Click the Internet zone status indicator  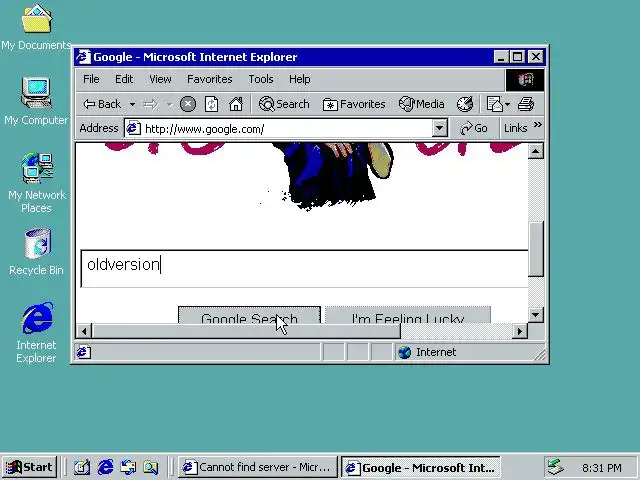(x=427, y=352)
